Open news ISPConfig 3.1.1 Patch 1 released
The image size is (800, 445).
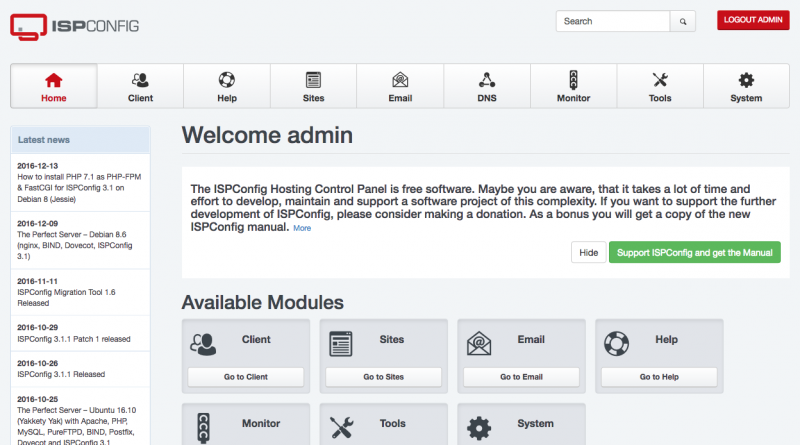[74, 339]
